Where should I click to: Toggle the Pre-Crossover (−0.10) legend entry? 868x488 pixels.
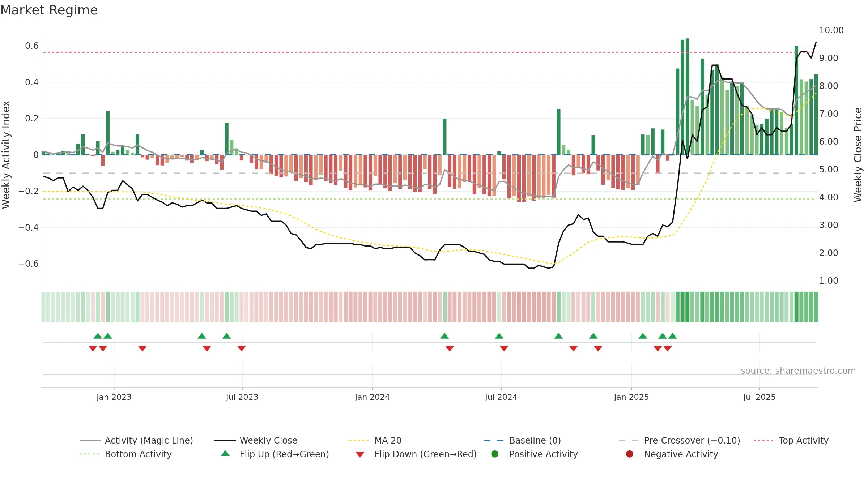coord(679,440)
